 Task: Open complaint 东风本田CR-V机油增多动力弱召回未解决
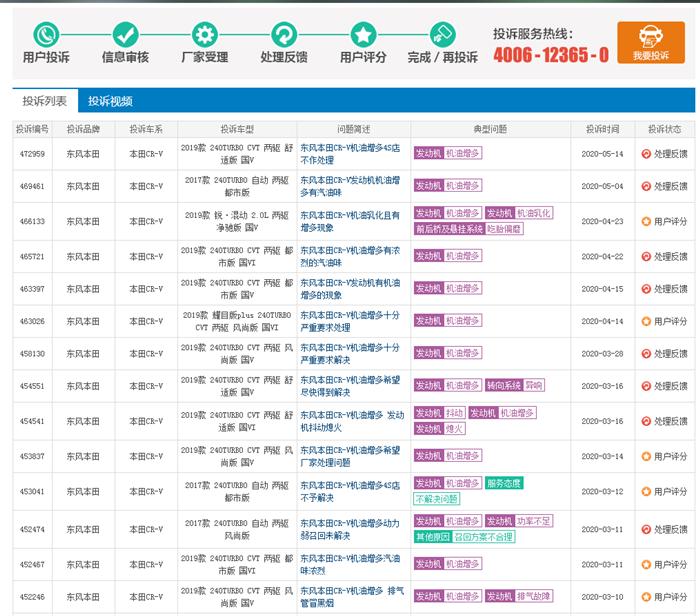350,529
